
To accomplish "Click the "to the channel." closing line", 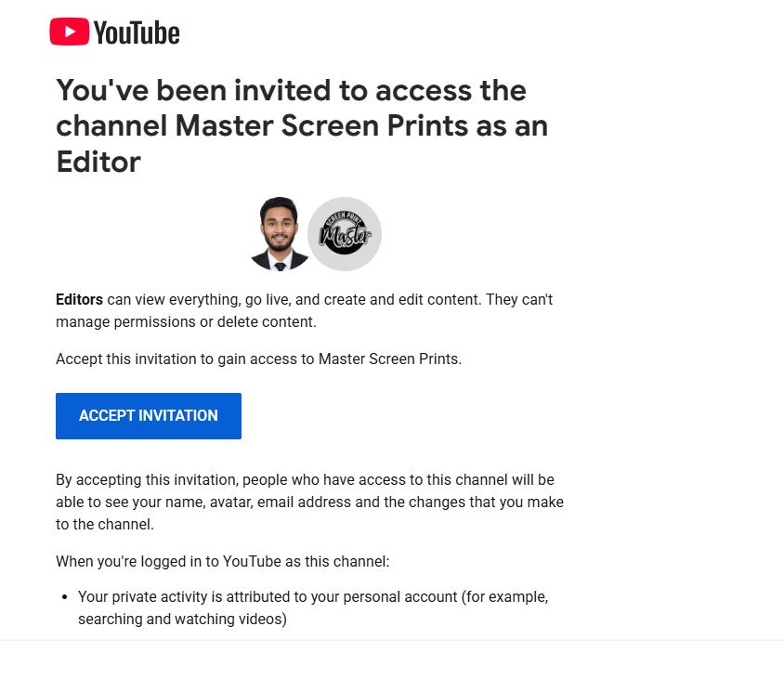I will click(x=105, y=525).
